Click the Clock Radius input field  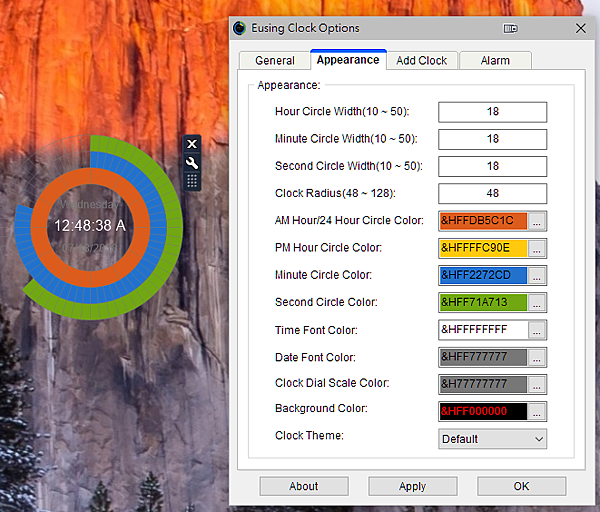point(492,193)
